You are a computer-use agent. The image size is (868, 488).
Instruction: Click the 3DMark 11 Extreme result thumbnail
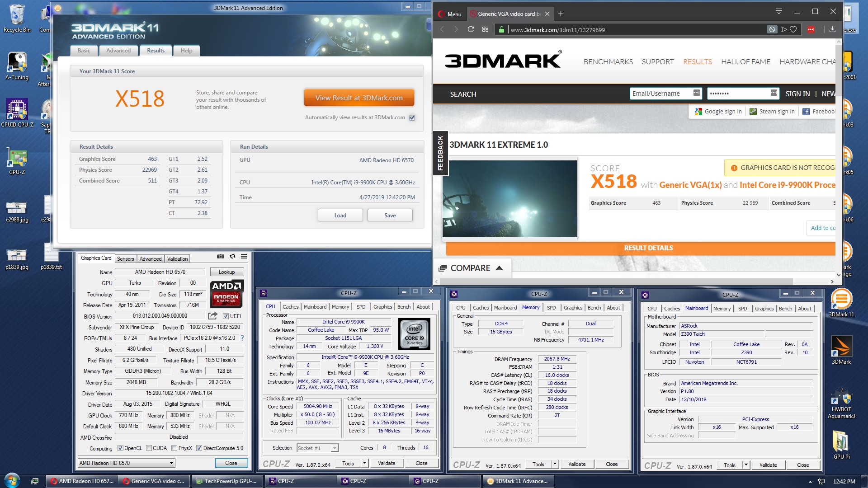509,199
